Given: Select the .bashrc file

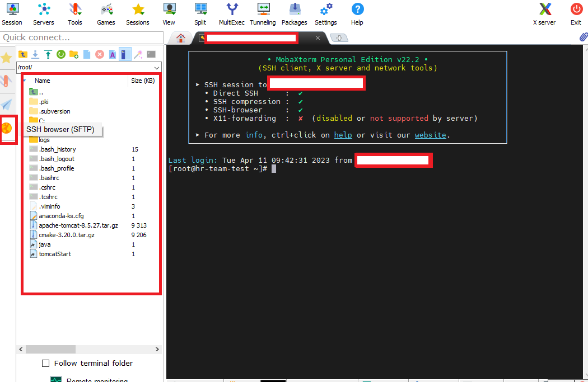Looking at the screenshot, I should pyautogui.click(x=44, y=178).
